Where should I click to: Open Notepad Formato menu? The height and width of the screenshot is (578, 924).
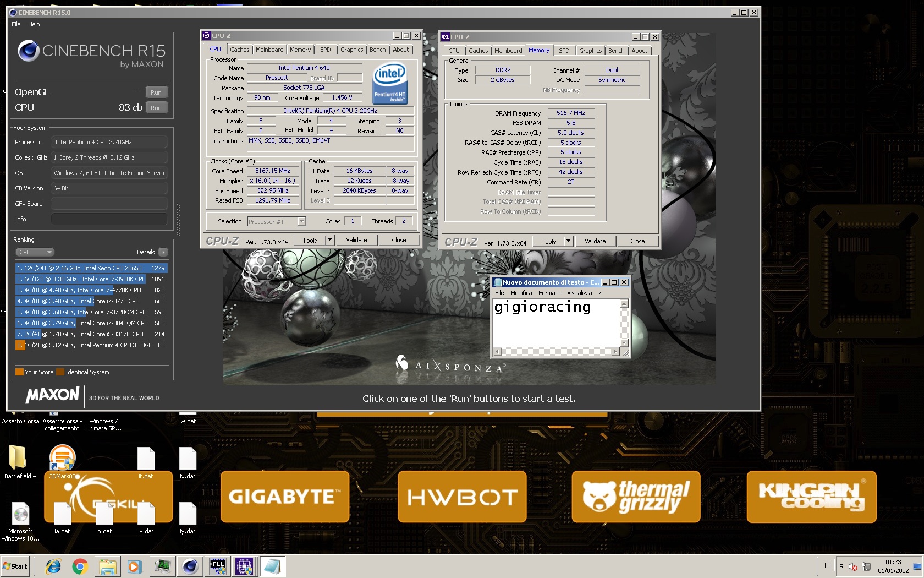click(549, 293)
